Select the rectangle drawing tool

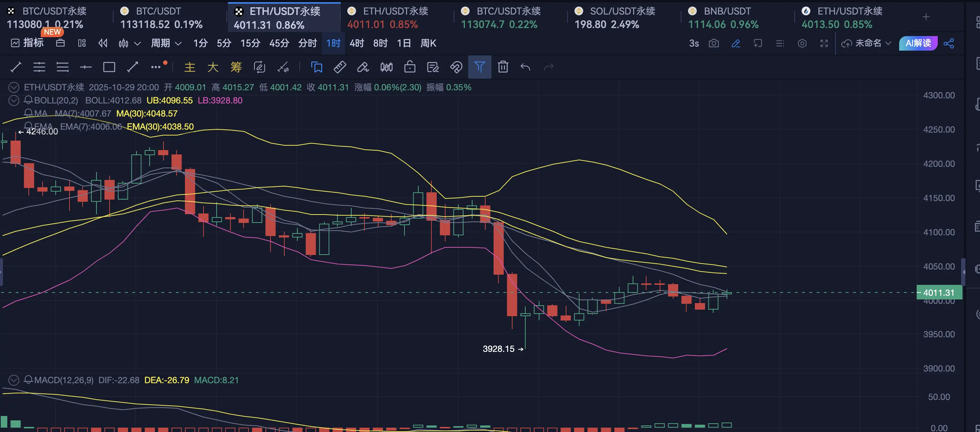[109, 67]
